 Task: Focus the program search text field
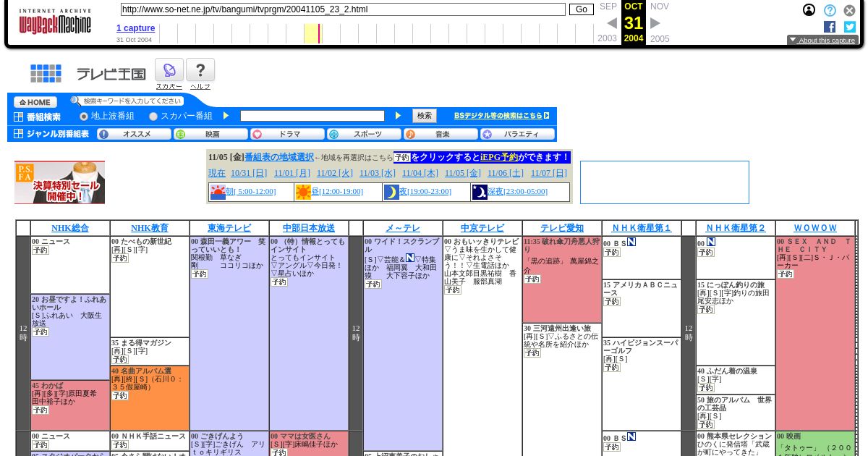(312, 116)
